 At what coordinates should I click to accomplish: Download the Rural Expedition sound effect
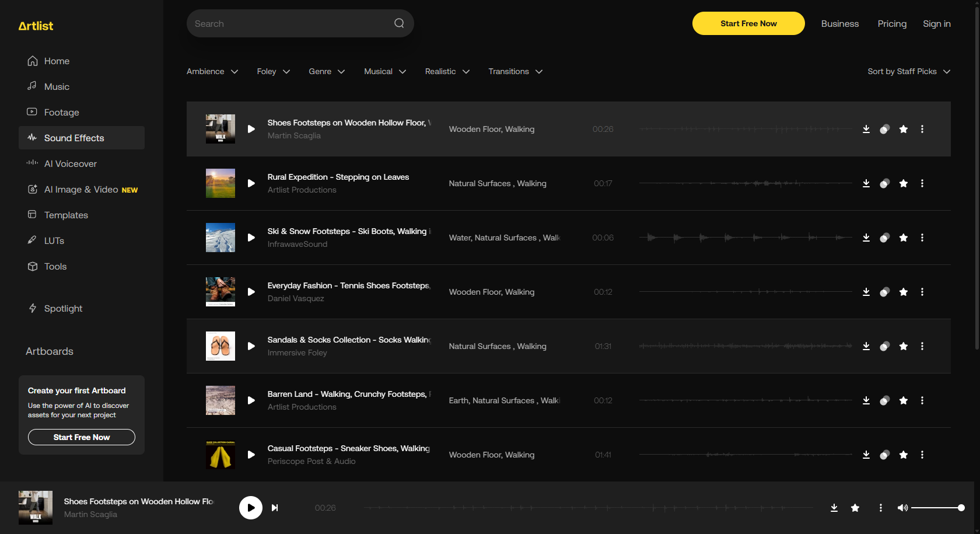[x=866, y=183]
